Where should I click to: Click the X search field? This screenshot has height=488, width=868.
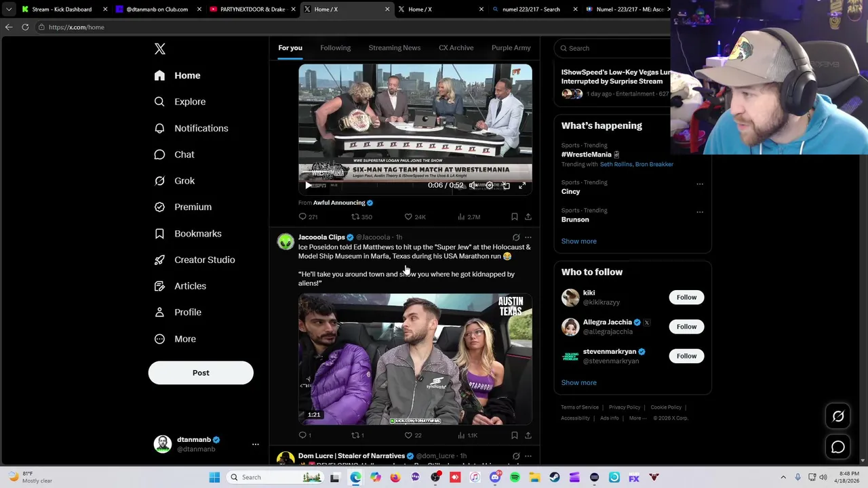tap(614, 48)
